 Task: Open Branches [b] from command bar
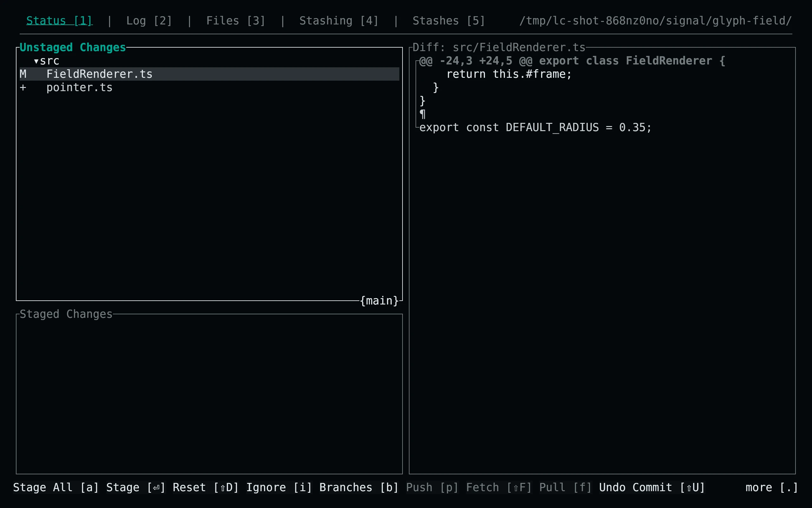[x=359, y=487]
